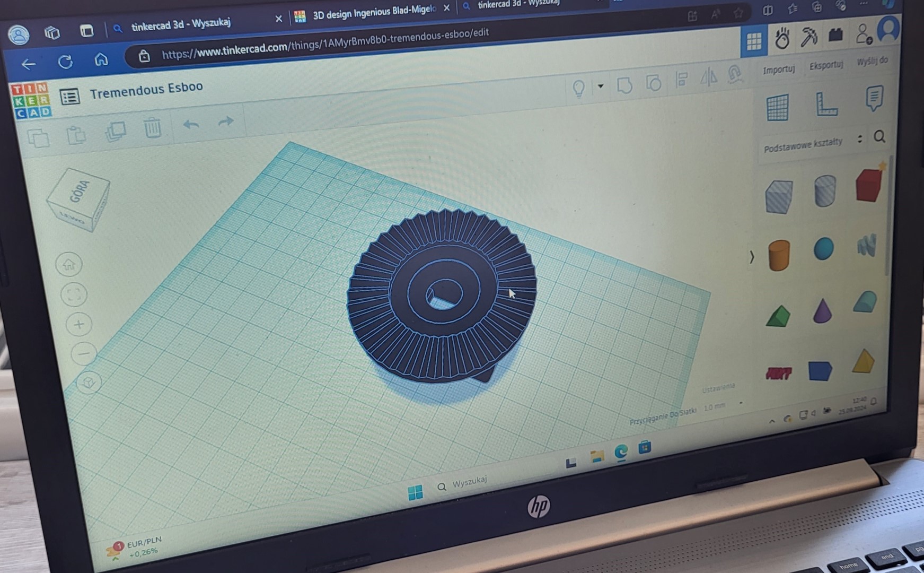The height and width of the screenshot is (573, 924).
Task: Open the design list panel icon
Action: click(70, 97)
